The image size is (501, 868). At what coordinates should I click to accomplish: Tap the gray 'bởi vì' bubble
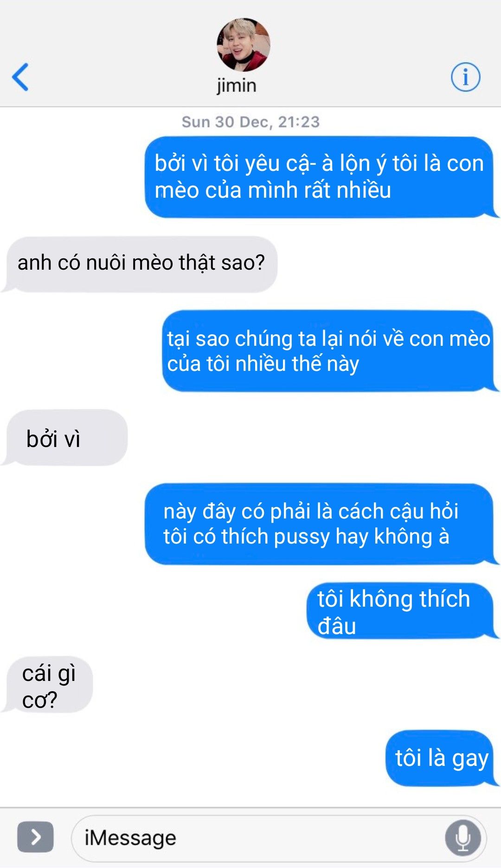(x=66, y=438)
